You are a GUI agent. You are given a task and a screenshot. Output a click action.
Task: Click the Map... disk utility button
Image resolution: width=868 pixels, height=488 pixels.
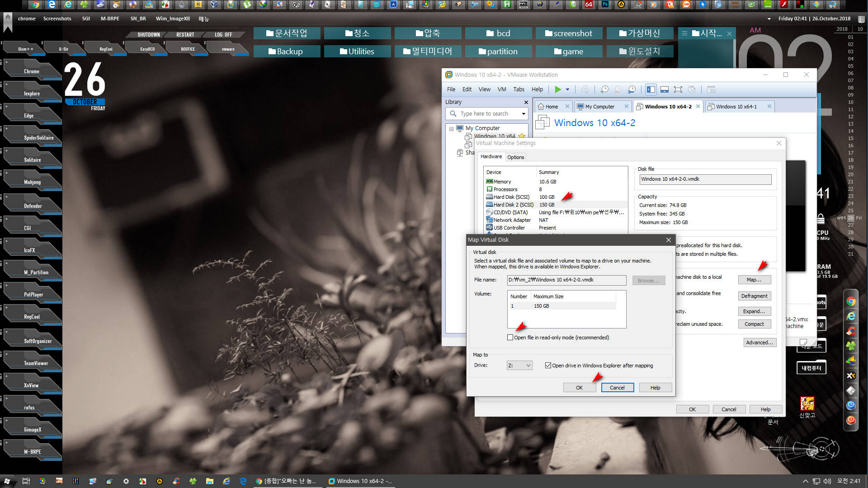point(754,280)
